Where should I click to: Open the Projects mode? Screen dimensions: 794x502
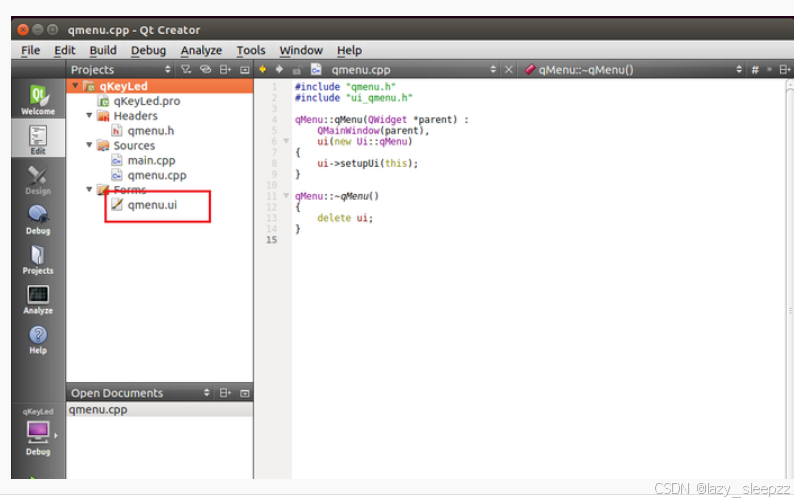(x=38, y=259)
